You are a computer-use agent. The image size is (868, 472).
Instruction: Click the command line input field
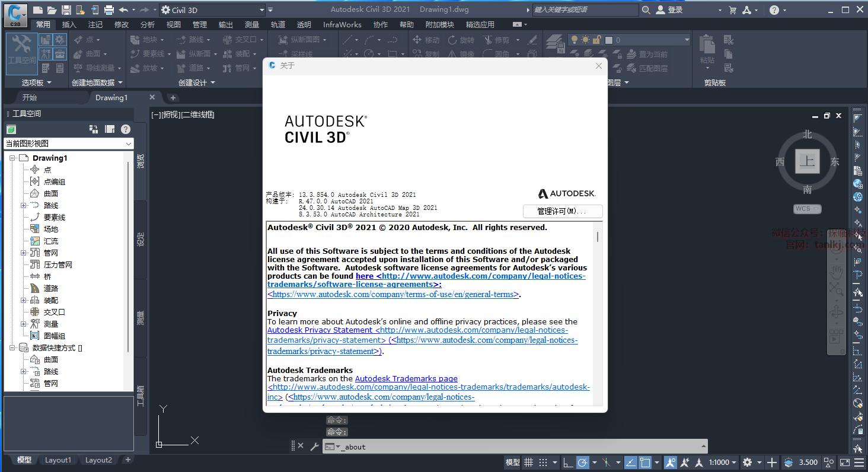(x=522, y=447)
